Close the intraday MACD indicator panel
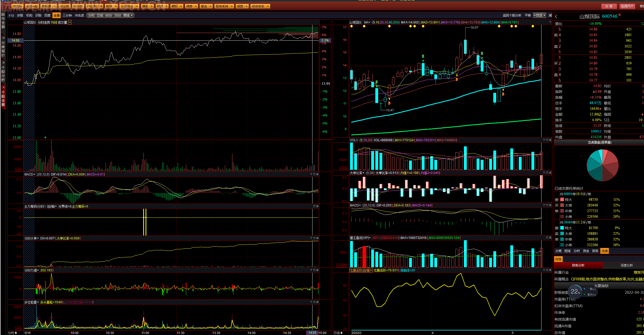 pos(317,174)
